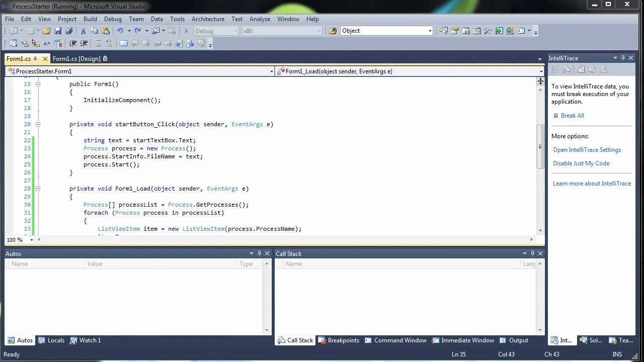This screenshot has width=644, height=362.
Task: Click the Copy icon in the toolbar
Action: pos(94,31)
